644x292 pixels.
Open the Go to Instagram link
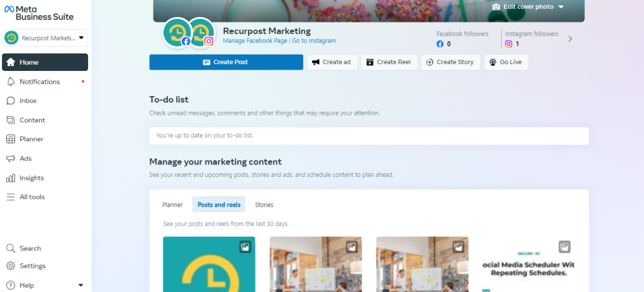point(314,41)
